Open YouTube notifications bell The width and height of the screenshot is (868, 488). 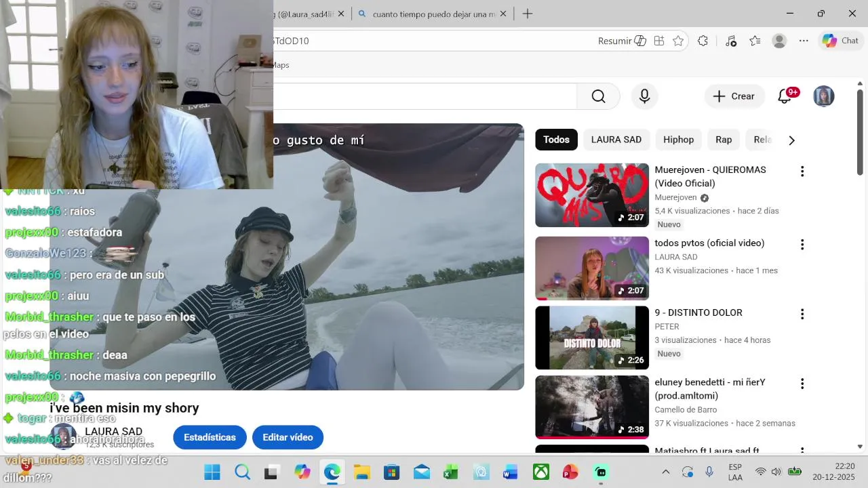(x=785, y=96)
